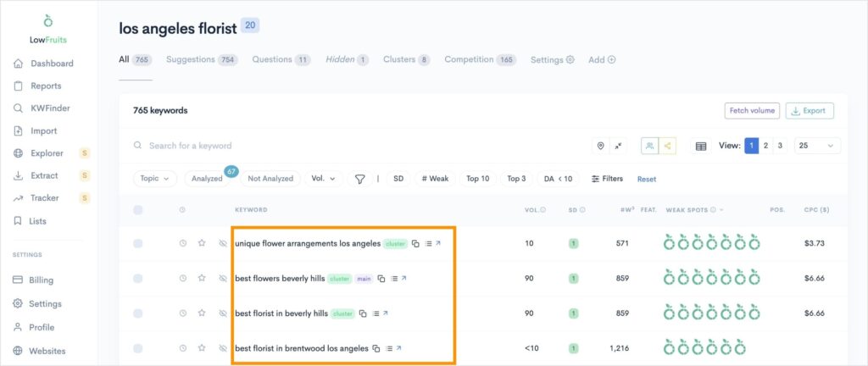This screenshot has height=366, width=868.
Task: Switch to the Competition tab
Action: pyautogui.click(x=481, y=59)
